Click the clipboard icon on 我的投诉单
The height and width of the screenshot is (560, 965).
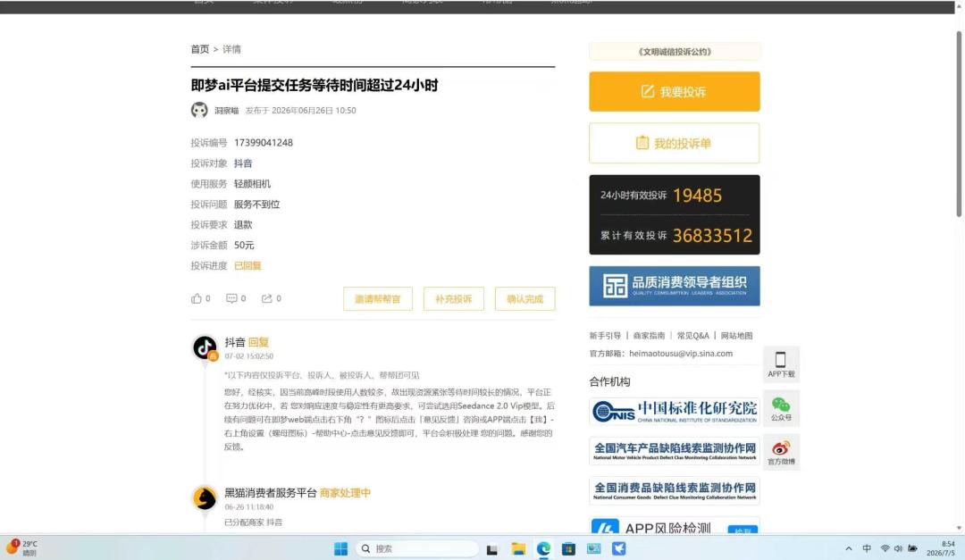[642, 143]
